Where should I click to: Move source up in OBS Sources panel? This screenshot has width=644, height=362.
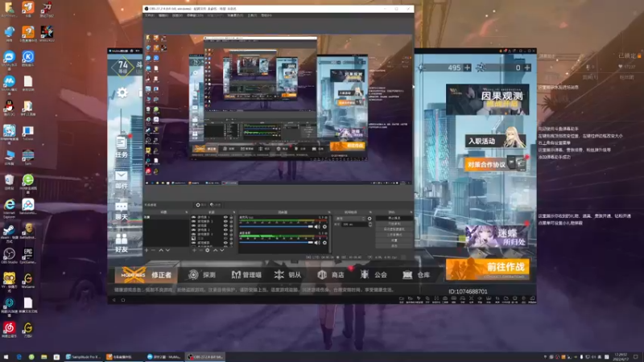click(215, 250)
